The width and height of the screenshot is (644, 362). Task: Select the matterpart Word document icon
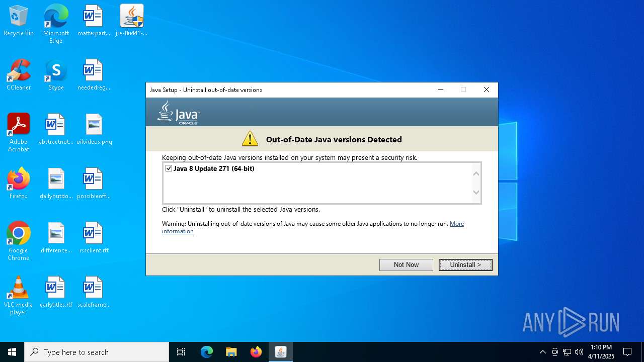click(93, 21)
